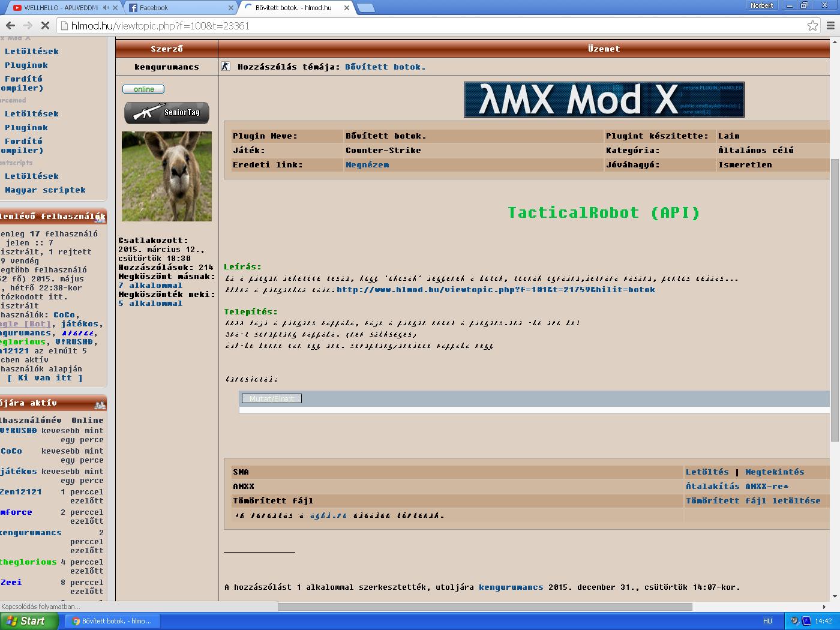The width and height of the screenshot is (840, 630).
Task: Click icon in Jelenlévő felhasználók header
Action: pos(100,218)
